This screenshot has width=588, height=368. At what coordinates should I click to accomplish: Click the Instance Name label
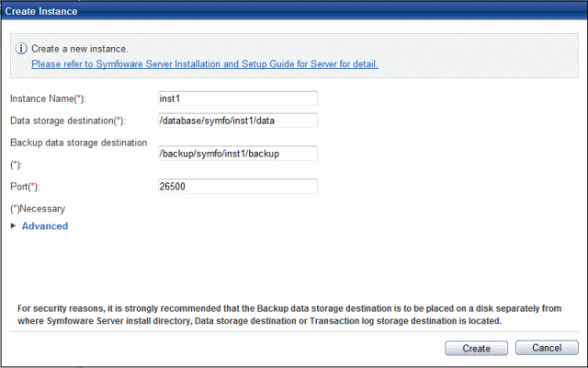(48, 98)
